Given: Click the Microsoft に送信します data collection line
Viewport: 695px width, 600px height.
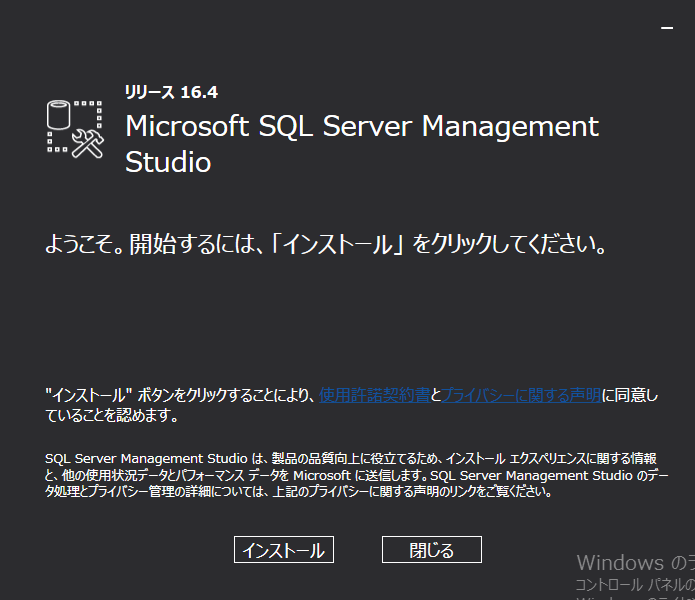Looking at the screenshot, I should coord(350,475).
